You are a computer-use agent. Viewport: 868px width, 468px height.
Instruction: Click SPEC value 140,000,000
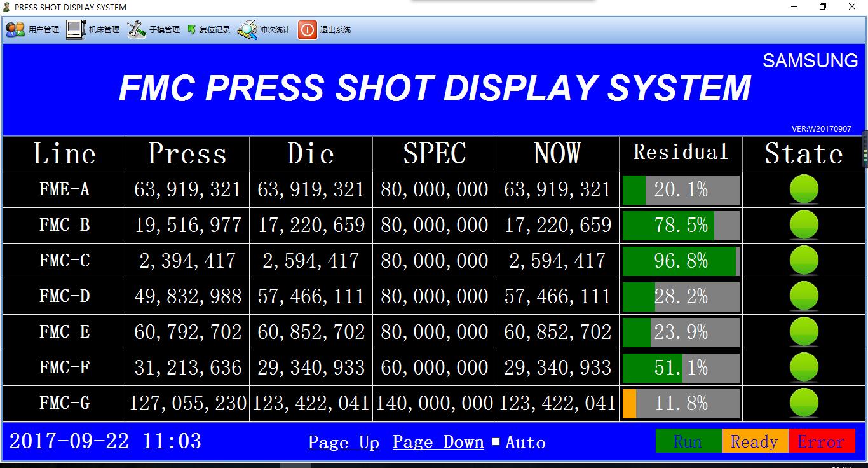(434, 403)
